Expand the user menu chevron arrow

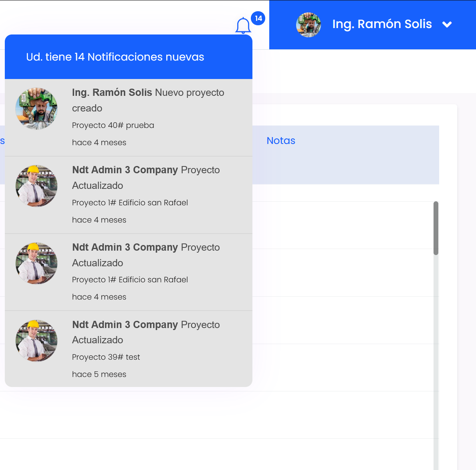(x=447, y=25)
